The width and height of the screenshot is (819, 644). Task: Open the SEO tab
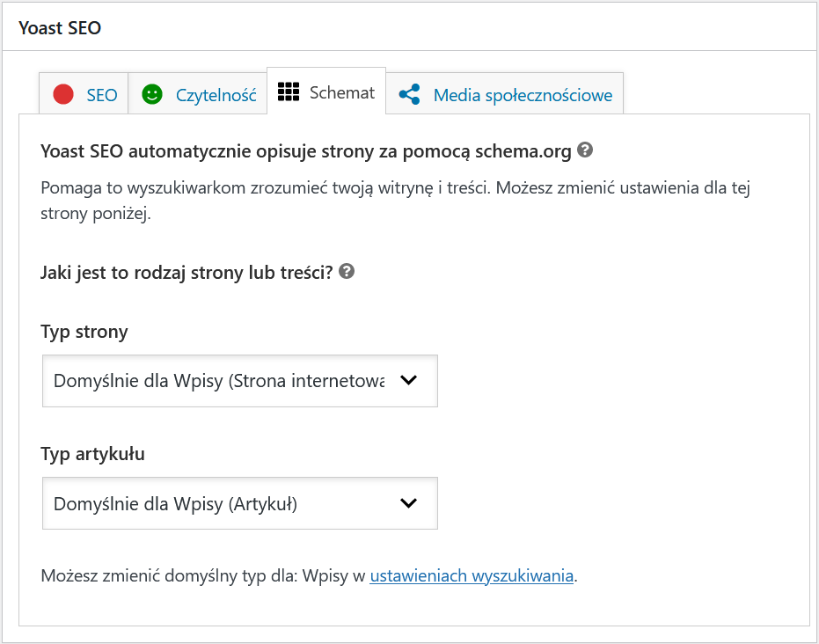pyautogui.click(x=84, y=94)
